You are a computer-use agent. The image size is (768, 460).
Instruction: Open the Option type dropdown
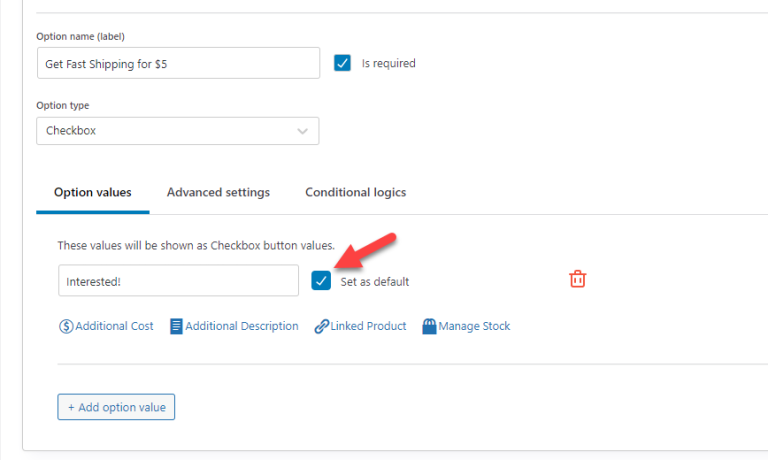pyautogui.click(x=177, y=131)
